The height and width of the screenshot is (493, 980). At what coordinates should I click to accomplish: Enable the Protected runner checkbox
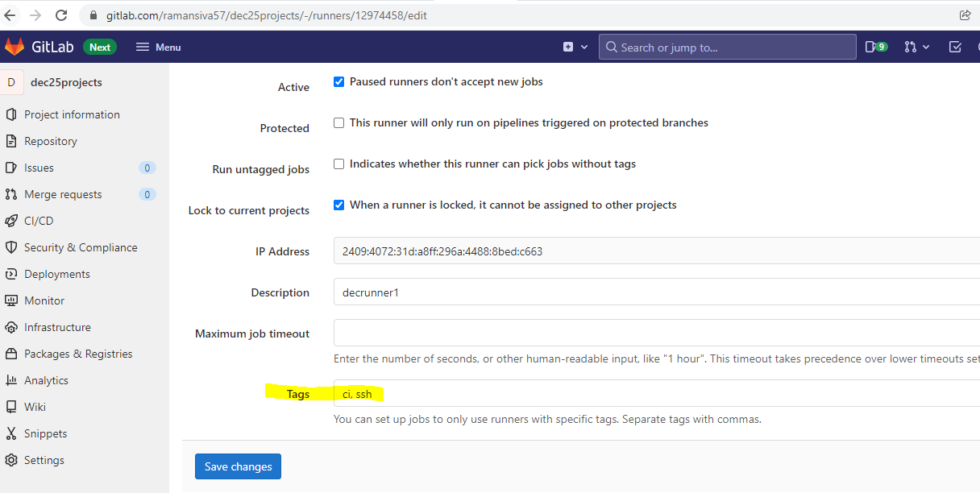tap(338, 122)
